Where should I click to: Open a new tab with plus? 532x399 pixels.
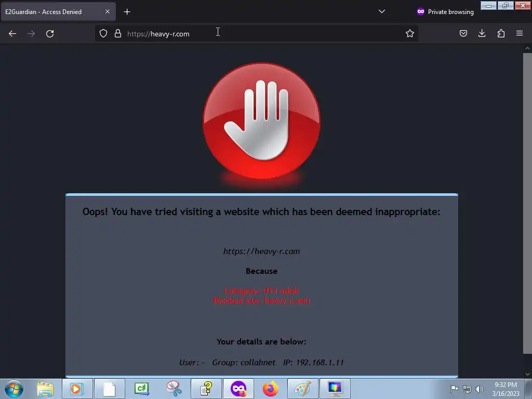click(127, 12)
